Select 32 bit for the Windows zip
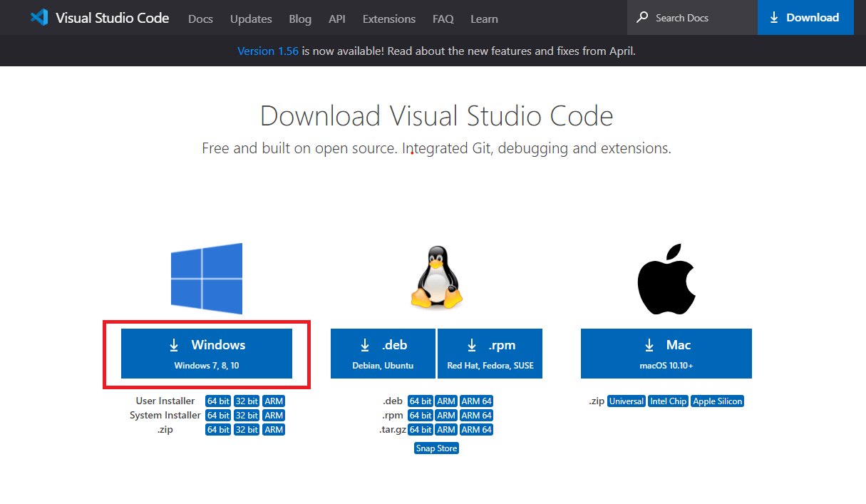Screen dimensions: 866x504 pos(246,429)
